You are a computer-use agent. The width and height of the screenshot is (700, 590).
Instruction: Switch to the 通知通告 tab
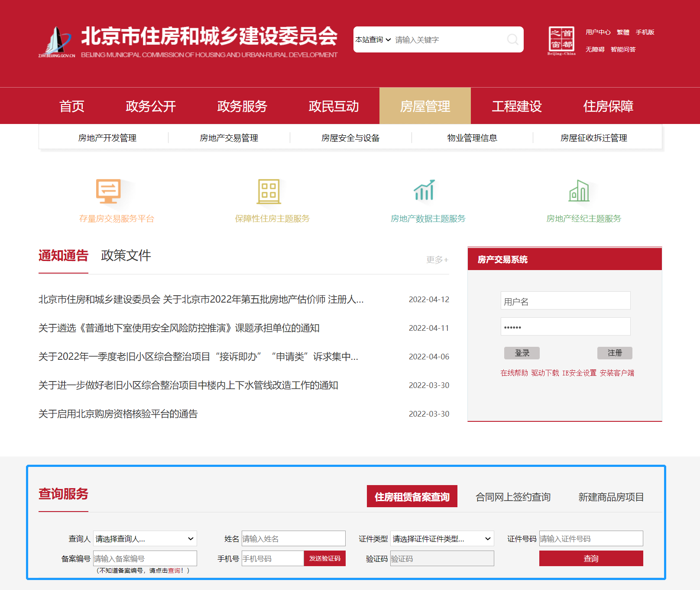[63, 255]
